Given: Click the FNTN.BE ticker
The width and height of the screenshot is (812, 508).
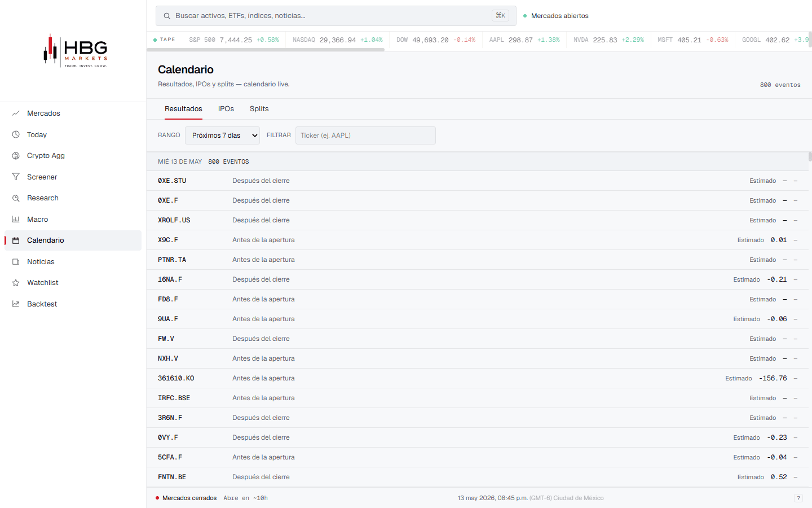Looking at the screenshot, I should tap(172, 477).
